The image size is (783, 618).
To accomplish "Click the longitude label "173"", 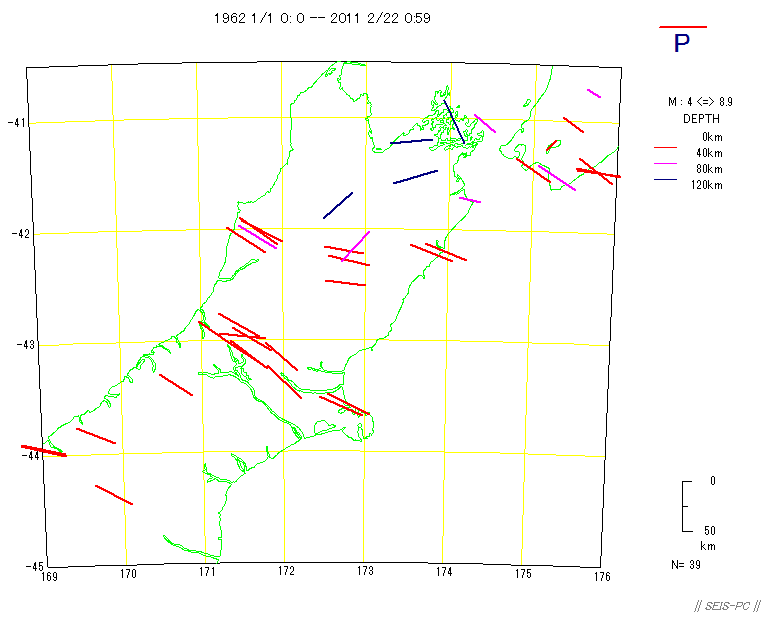I will (x=365, y=571).
